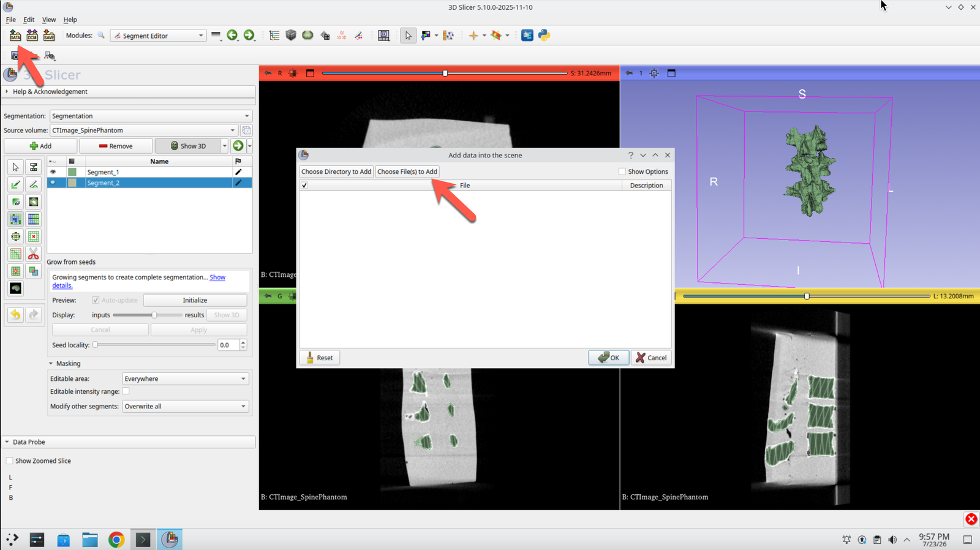Open the View menu
The image size is (980, 550).
point(49,20)
